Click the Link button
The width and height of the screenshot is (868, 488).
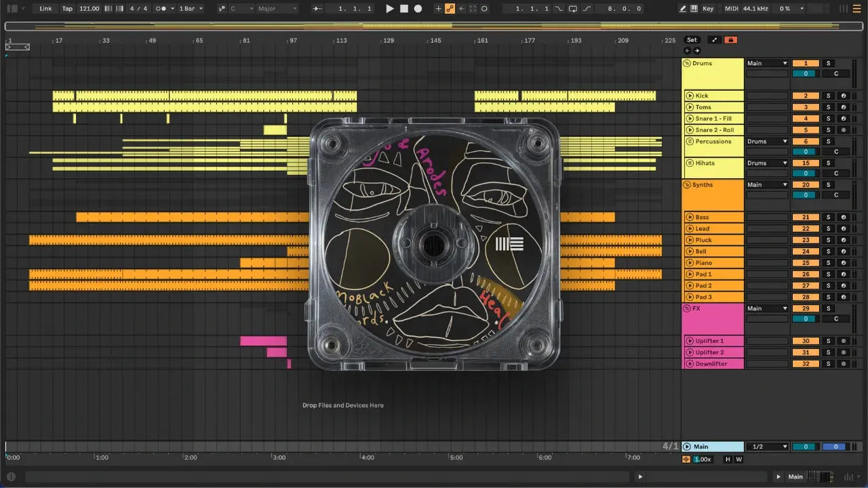click(45, 9)
